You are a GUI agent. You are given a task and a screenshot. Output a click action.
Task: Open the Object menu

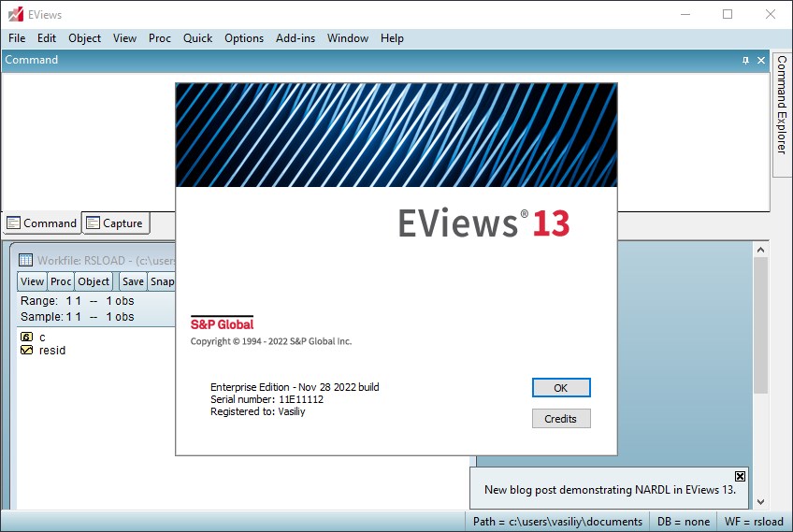tap(84, 38)
